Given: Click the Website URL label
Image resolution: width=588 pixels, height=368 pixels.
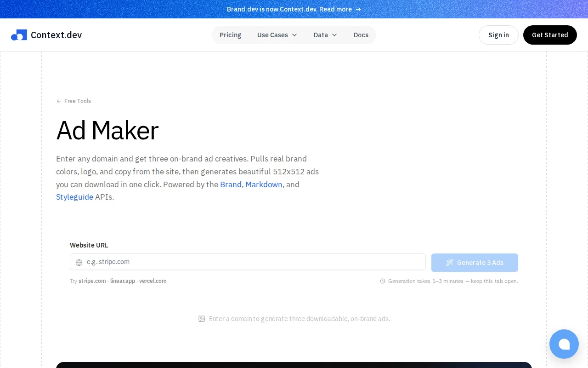Looking at the screenshot, I should point(89,245).
